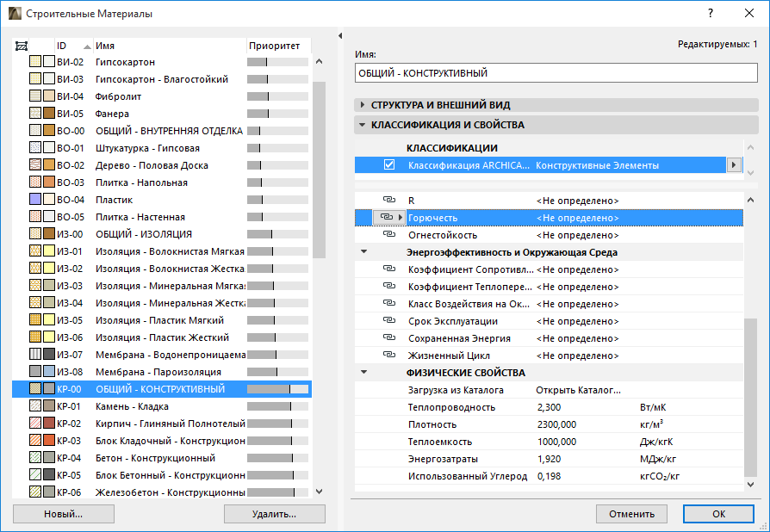Click the Удалить... button

click(275, 514)
